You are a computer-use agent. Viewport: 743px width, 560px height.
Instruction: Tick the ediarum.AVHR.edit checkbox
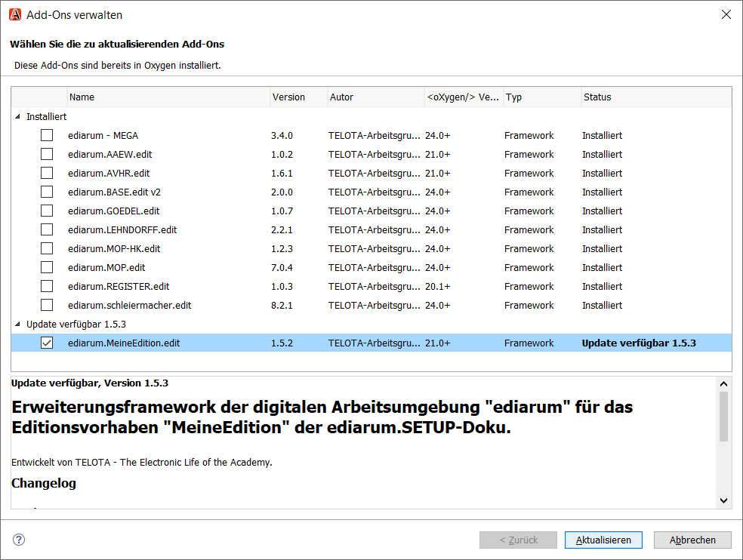[x=47, y=174]
